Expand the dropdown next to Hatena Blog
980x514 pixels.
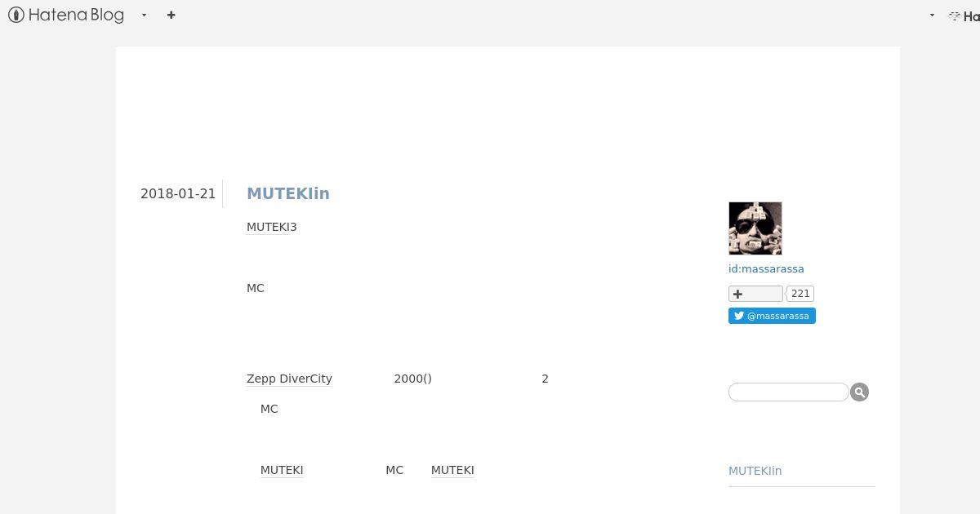pos(144,15)
